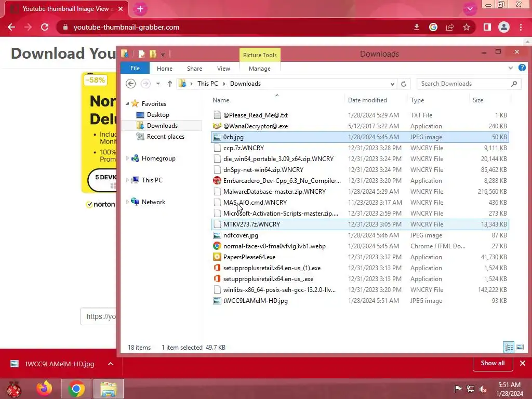The height and width of the screenshot is (399, 532).
Task: Go back in Chrome browser
Action: coord(11,27)
